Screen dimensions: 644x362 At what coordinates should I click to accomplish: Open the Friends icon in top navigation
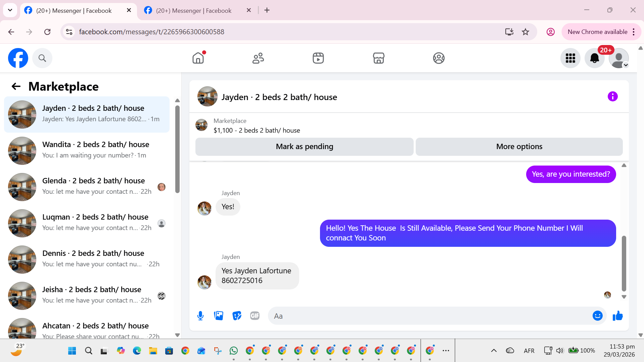click(258, 58)
